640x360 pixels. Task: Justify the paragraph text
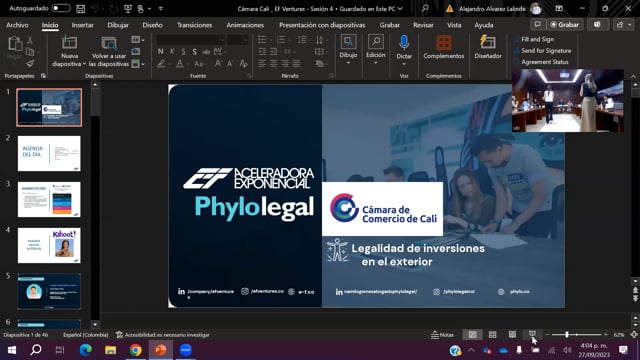(296, 64)
